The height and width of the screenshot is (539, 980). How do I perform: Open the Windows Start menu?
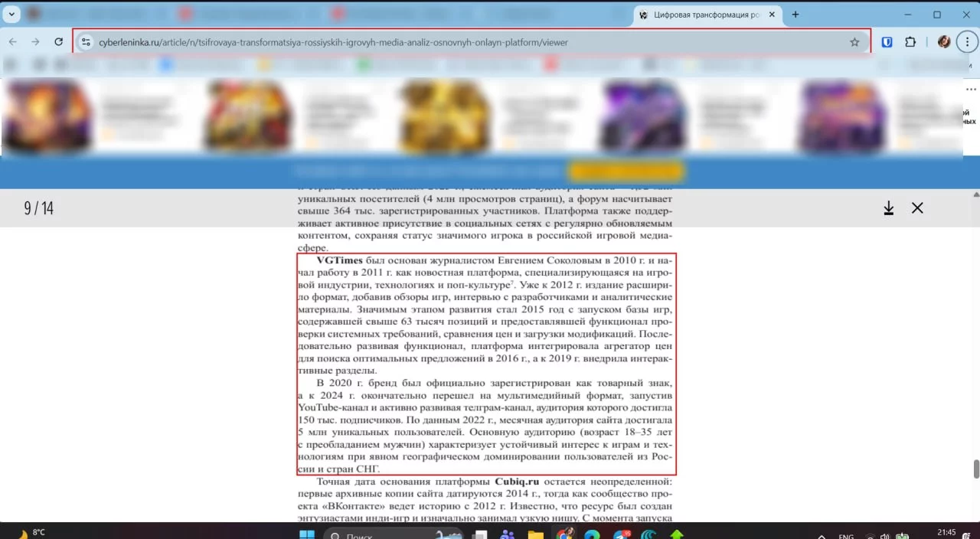pos(307,534)
